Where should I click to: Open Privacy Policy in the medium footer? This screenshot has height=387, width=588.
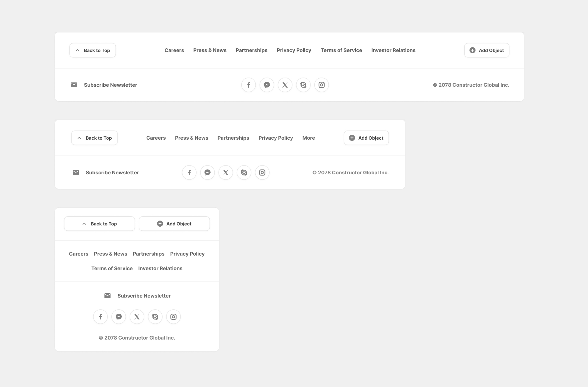[276, 138]
